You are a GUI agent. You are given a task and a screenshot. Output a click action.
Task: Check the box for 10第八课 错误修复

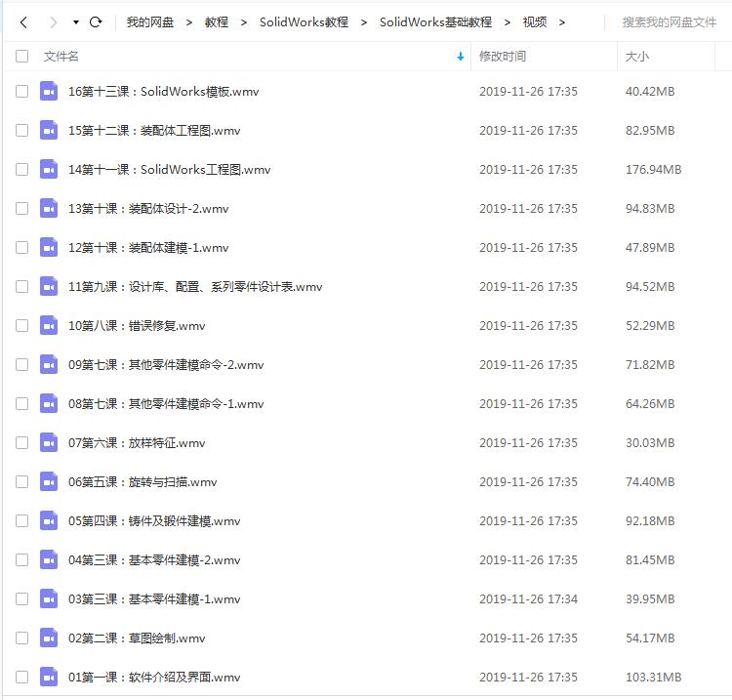21,325
